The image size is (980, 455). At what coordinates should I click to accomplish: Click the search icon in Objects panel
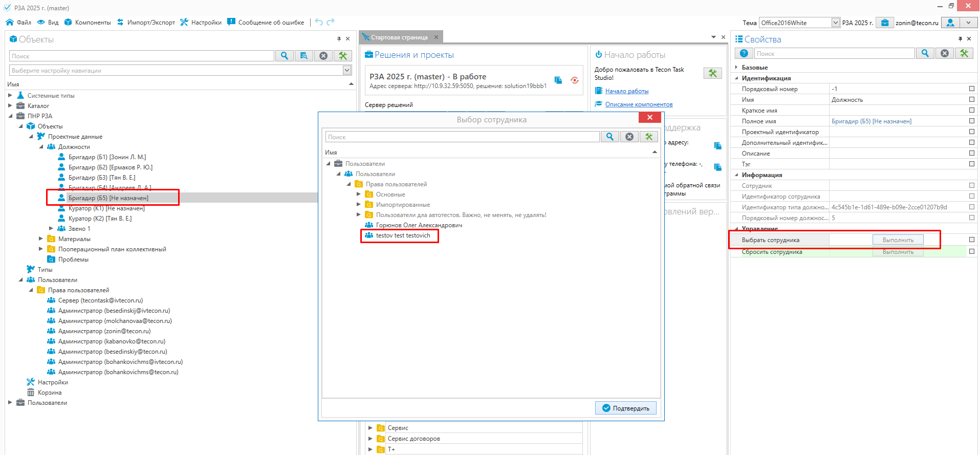(284, 56)
